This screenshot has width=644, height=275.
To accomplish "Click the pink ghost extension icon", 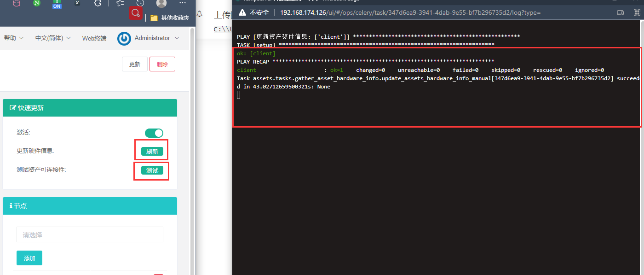I will click(x=16, y=3).
